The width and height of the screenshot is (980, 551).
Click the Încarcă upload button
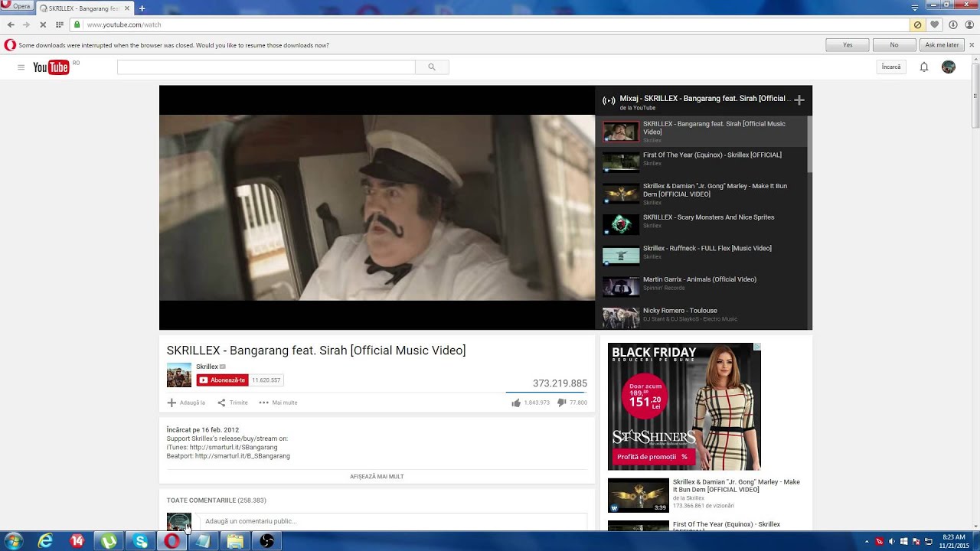click(x=891, y=67)
